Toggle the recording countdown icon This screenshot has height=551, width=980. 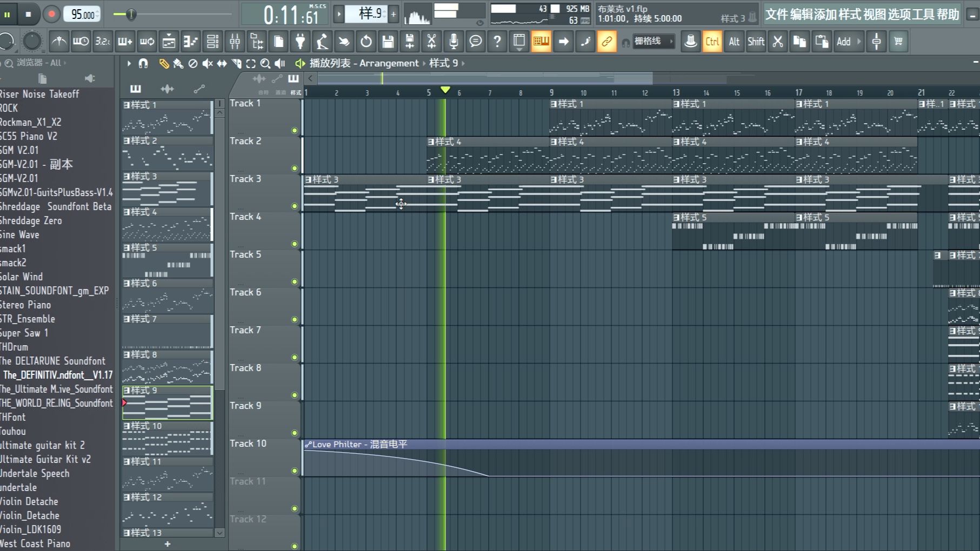point(103,42)
